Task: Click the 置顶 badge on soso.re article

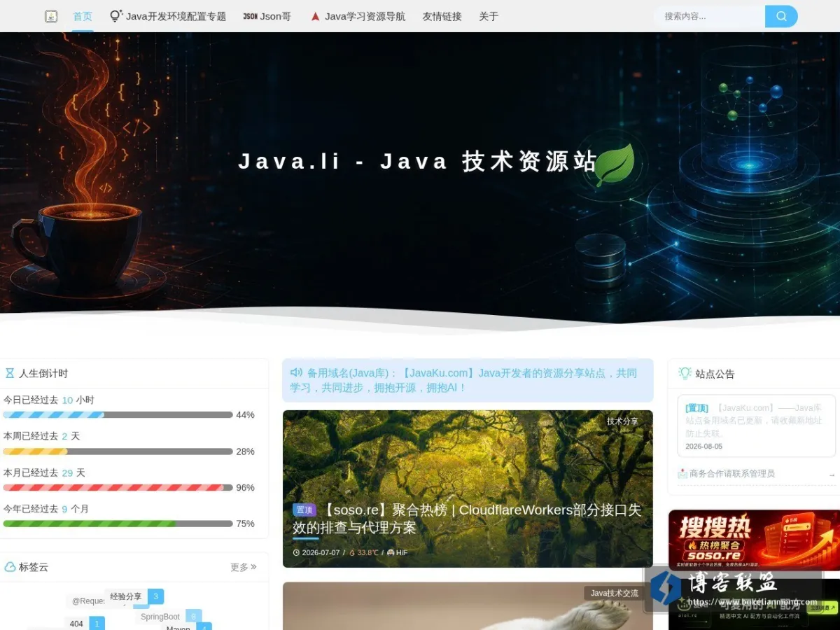Action: (304, 510)
